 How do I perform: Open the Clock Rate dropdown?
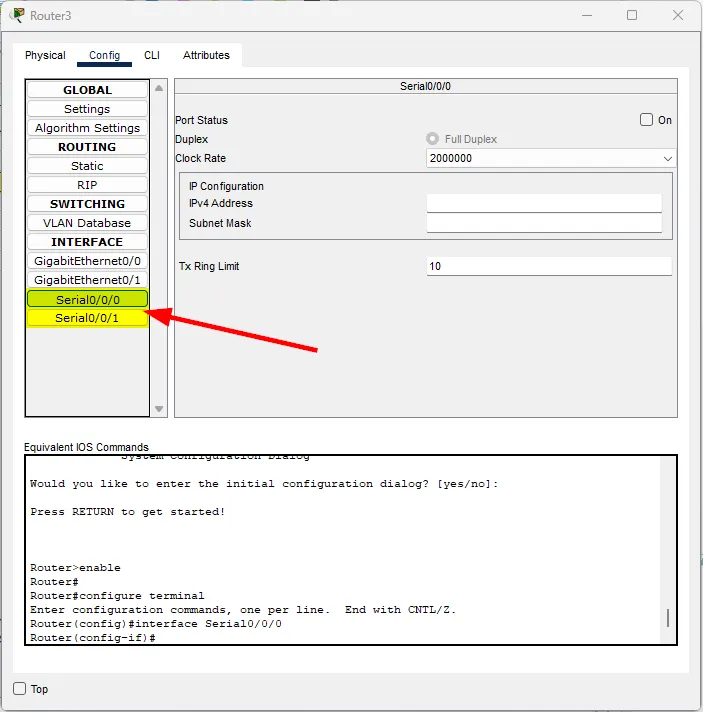550,158
